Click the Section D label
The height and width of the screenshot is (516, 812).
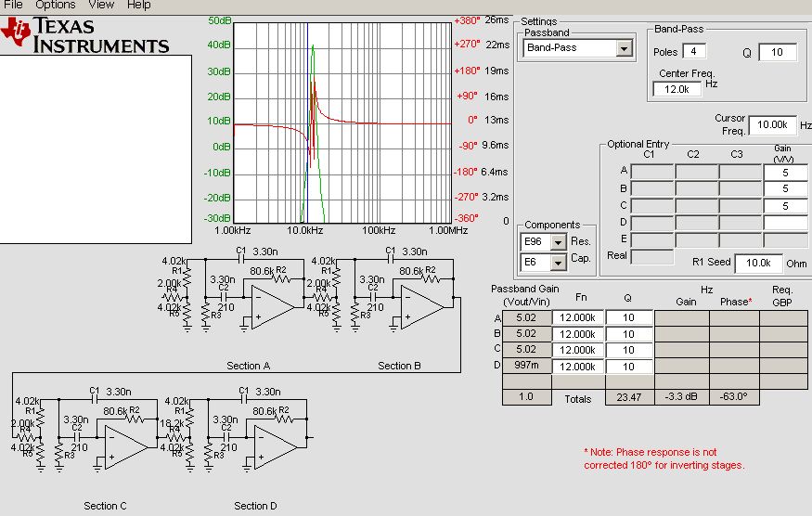[x=255, y=506]
